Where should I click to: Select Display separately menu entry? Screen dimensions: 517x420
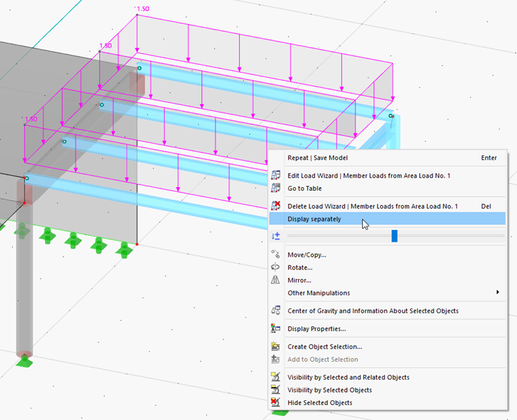click(388, 219)
